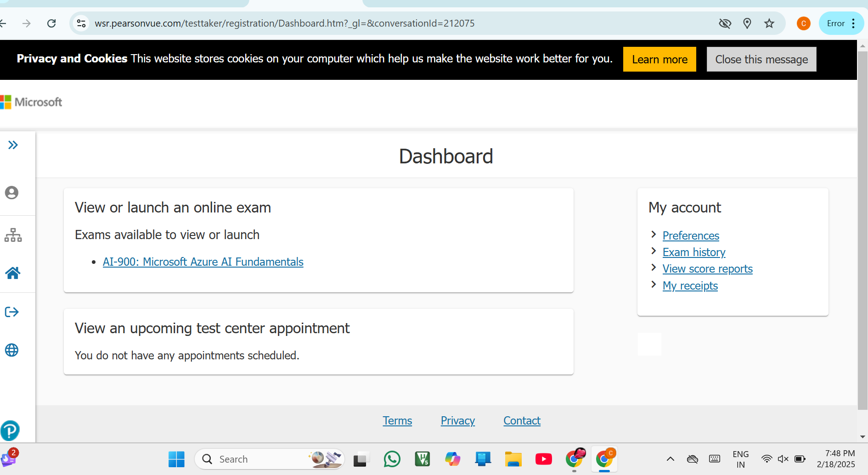This screenshot has height=475, width=868.
Task: Click the vertical scrollbar thumb
Action: point(862,229)
